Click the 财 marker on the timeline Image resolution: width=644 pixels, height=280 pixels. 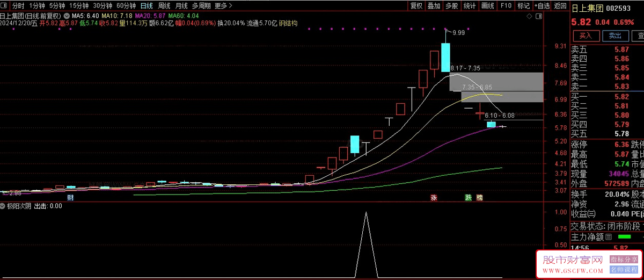tap(70, 198)
